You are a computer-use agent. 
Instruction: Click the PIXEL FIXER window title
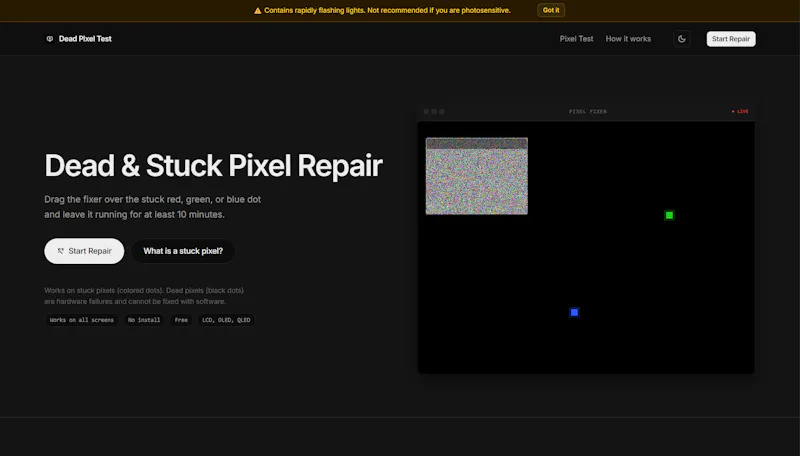(588, 111)
